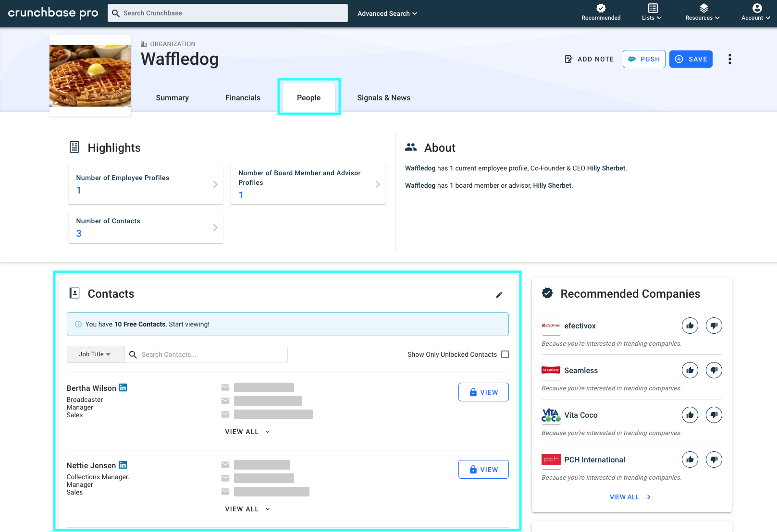Click the Nettie Jensen name
777x532 pixels.
point(91,465)
